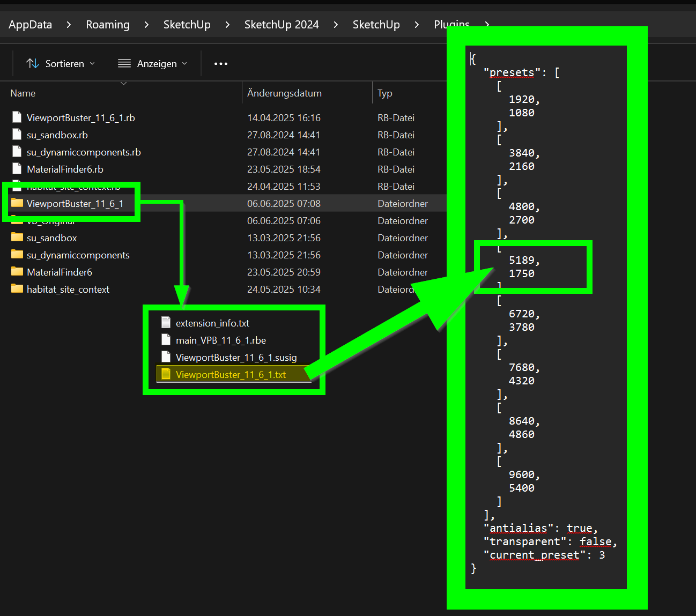Select the su_sandbox.rb file icon
The width and height of the screenshot is (696, 616).
[x=17, y=135]
